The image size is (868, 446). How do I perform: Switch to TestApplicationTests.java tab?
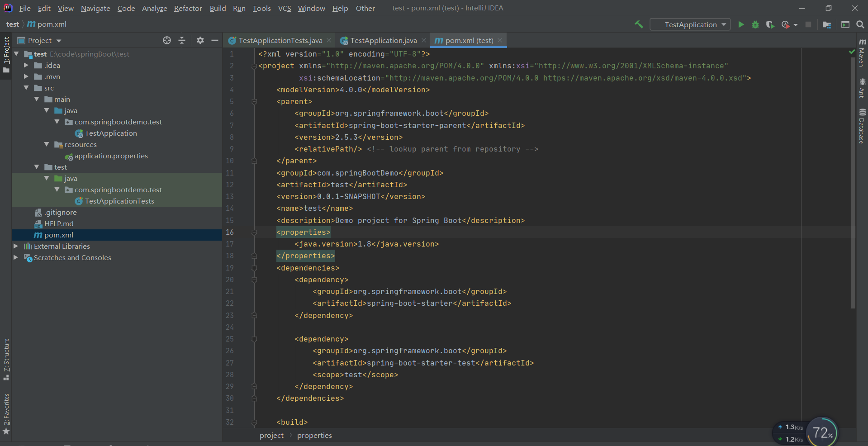[280, 40]
